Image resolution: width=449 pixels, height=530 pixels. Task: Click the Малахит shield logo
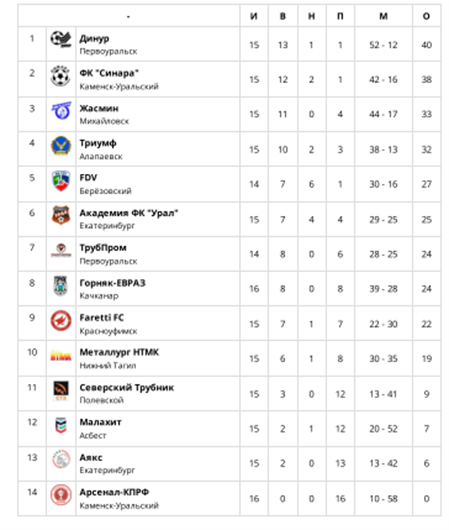tap(61, 426)
